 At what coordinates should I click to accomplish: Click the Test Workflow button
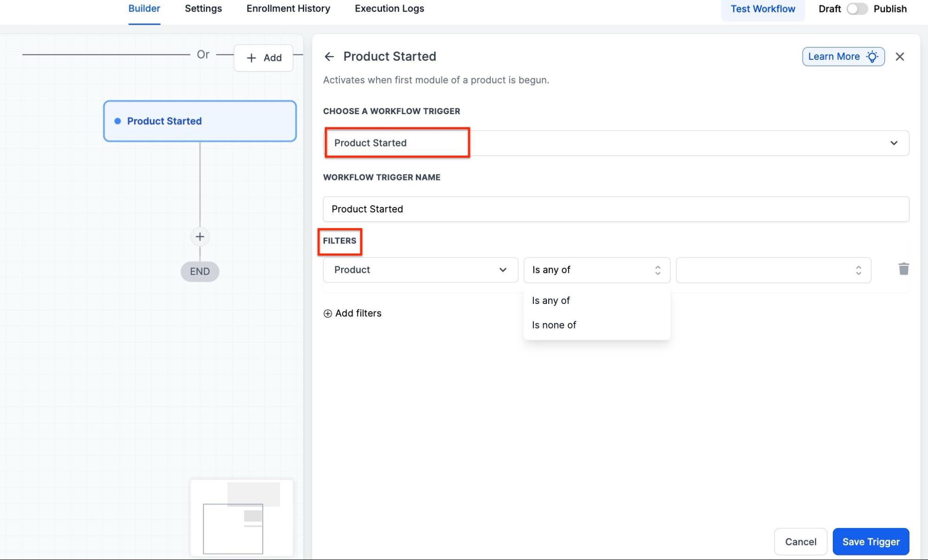[762, 9]
